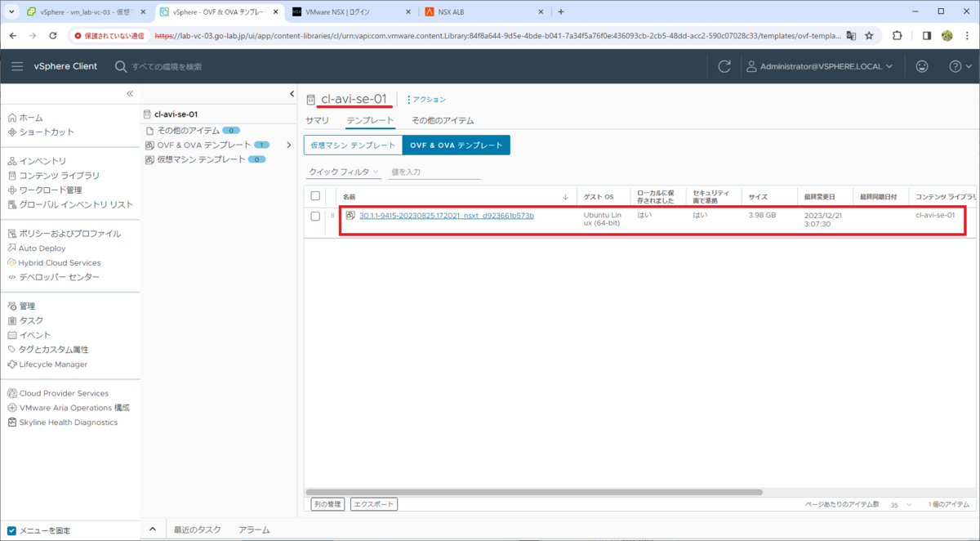Open Content Libraries in sidebar

tap(54, 176)
